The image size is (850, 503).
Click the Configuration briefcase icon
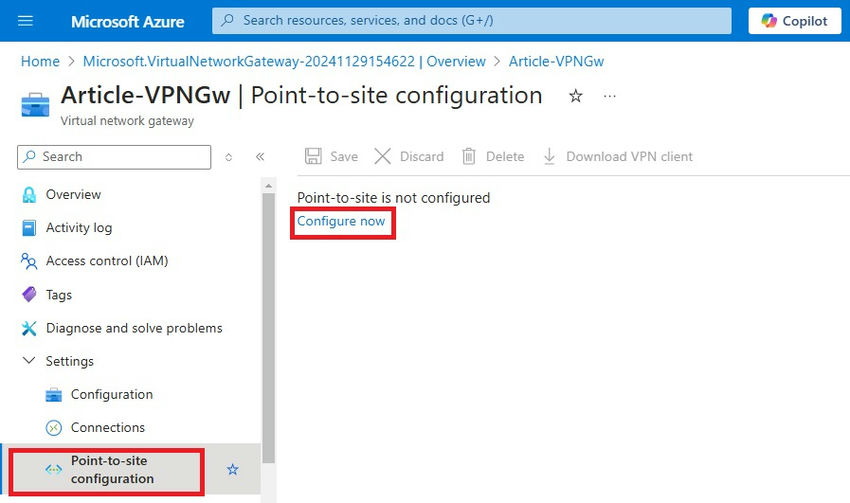pyautogui.click(x=54, y=395)
